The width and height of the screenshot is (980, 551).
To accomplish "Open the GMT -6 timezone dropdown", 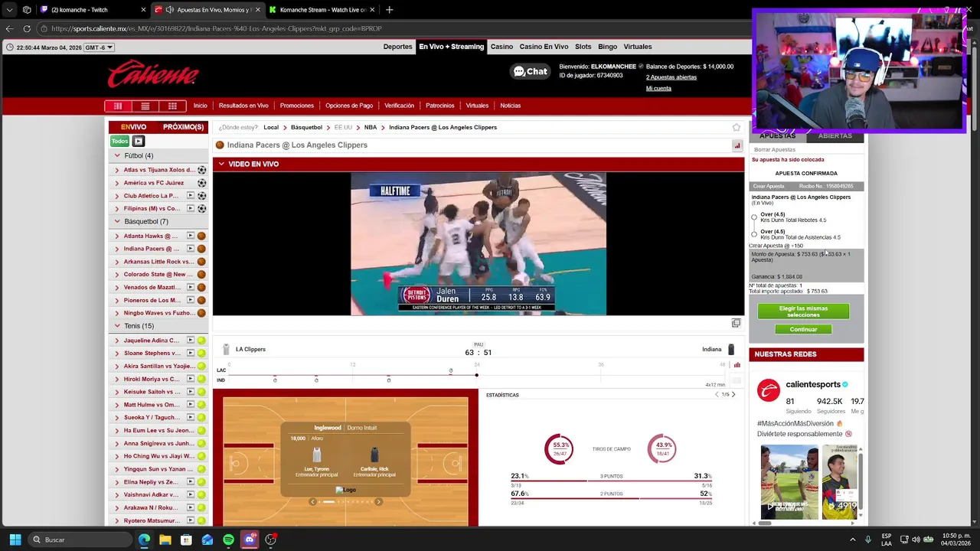I will pyautogui.click(x=99, y=47).
